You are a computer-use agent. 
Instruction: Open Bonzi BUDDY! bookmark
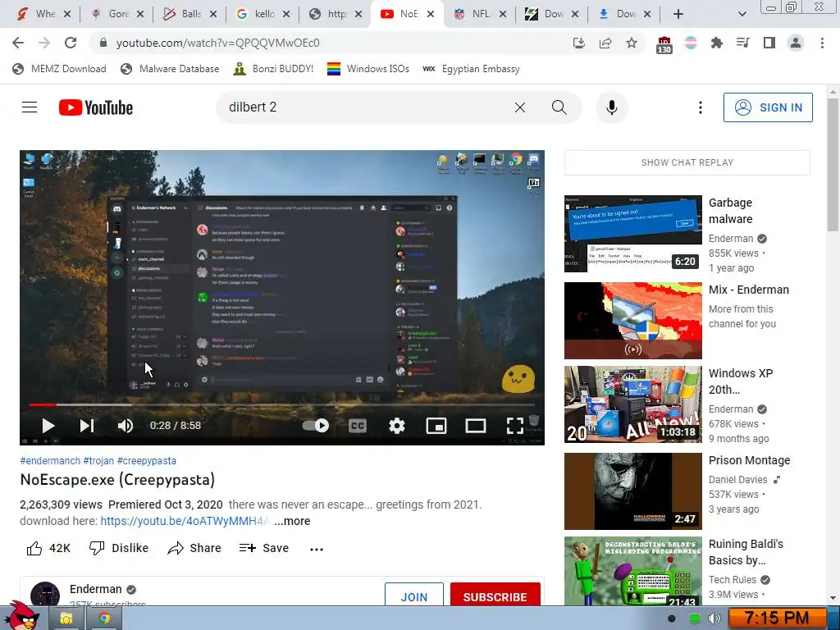(x=273, y=69)
